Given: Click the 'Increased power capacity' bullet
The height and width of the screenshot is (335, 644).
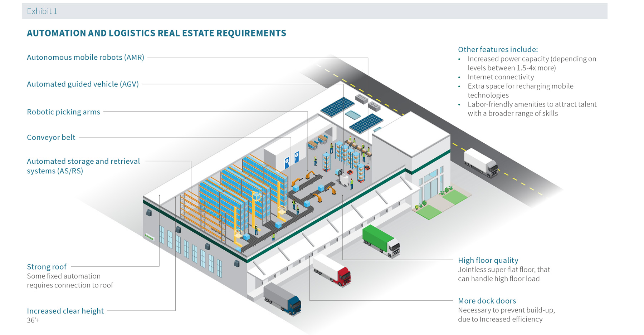Looking at the screenshot, I should tap(532, 63).
